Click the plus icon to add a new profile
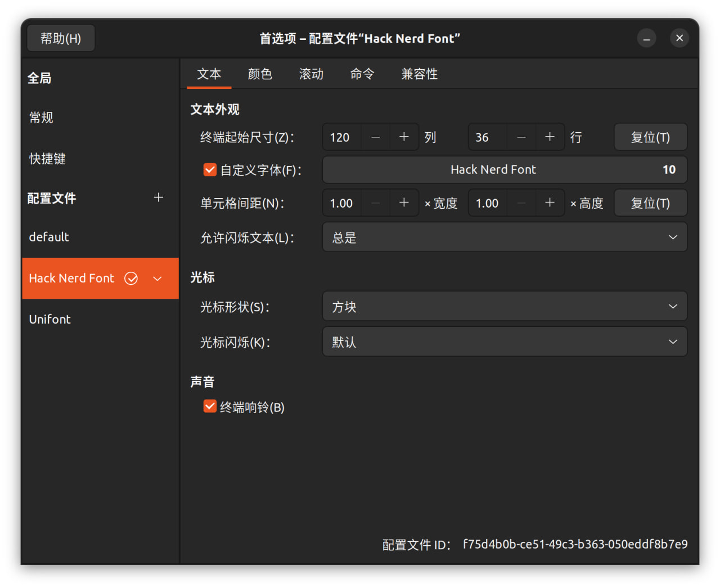 click(x=159, y=198)
